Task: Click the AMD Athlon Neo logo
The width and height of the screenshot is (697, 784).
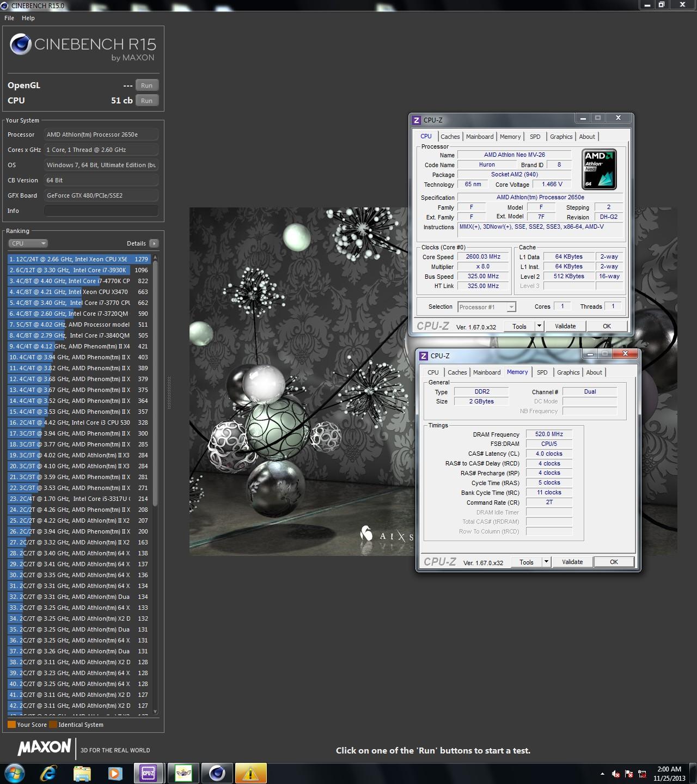Action: [599, 169]
